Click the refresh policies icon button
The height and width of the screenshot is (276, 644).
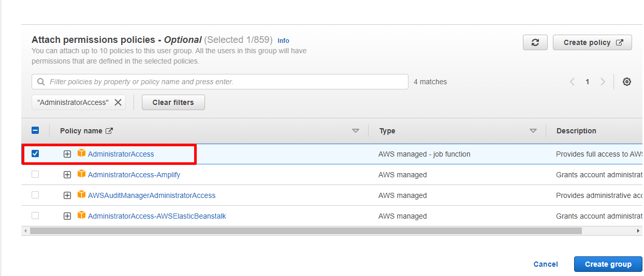(535, 43)
